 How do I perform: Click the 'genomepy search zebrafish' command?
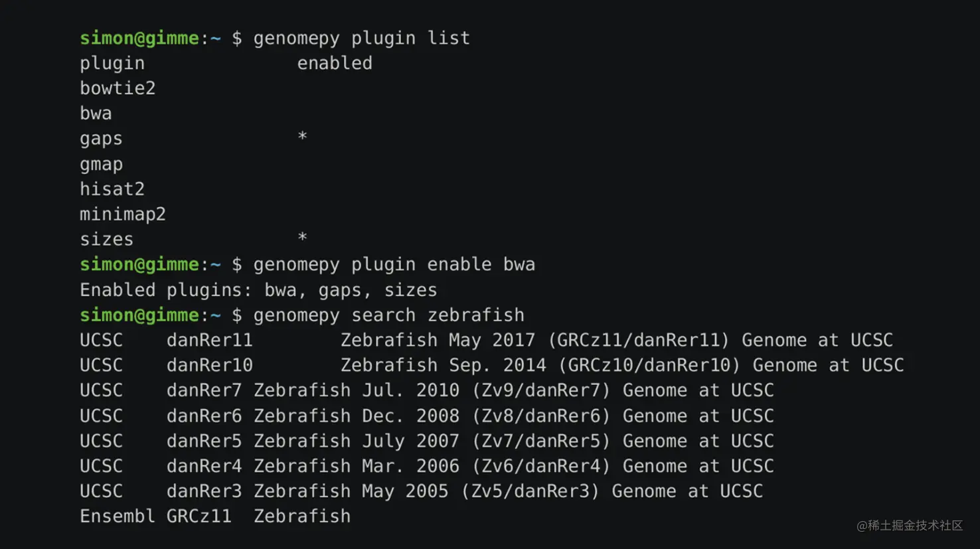tap(388, 315)
